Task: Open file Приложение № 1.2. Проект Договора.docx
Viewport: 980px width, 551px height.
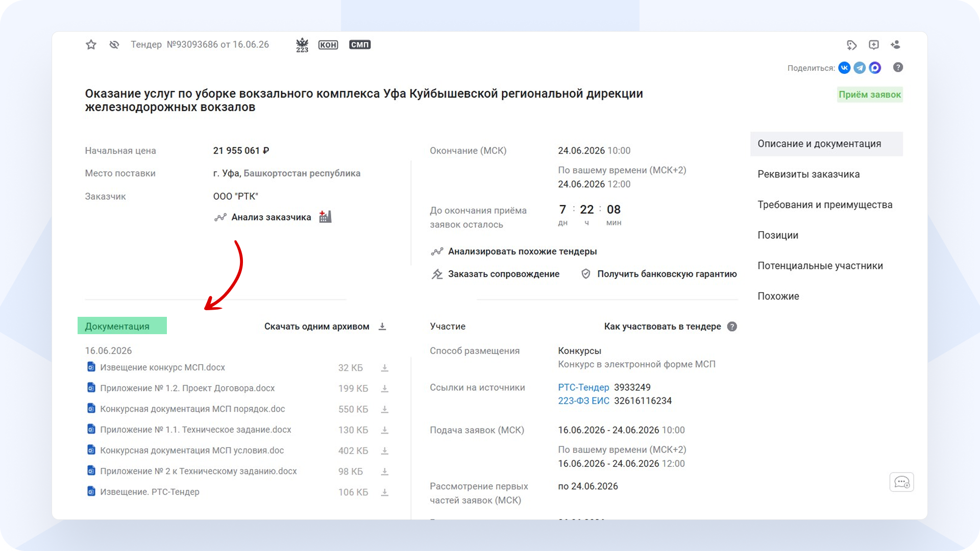Action: tap(187, 388)
